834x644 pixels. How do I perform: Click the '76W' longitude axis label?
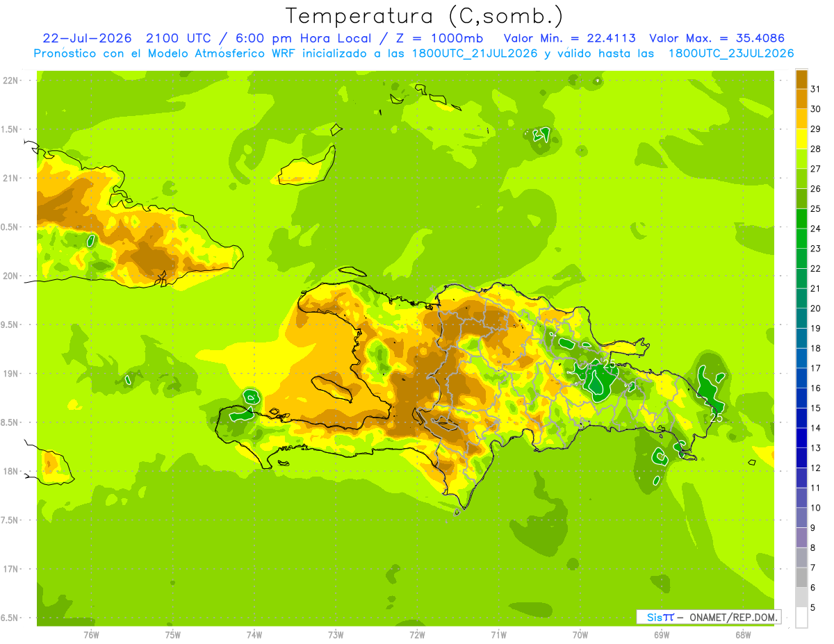coord(91,635)
